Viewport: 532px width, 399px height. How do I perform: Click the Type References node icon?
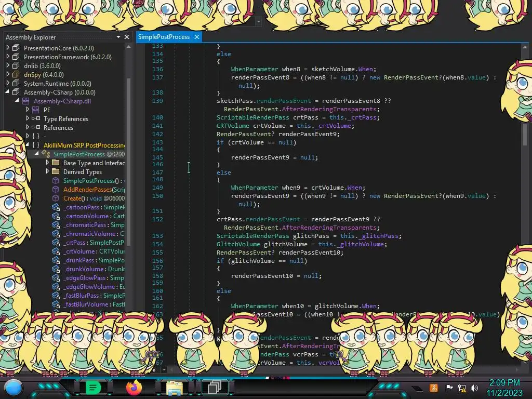click(36, 118)
